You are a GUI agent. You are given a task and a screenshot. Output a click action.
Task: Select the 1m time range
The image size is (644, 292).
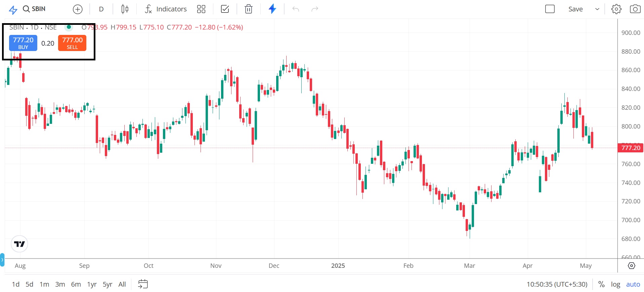pyautogui.click(x=44, y=284)
